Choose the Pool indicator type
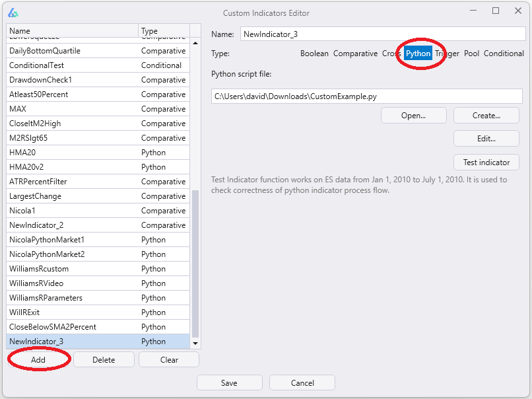Image resolution: width=532 pixels, height=399 pixels. 471,54
